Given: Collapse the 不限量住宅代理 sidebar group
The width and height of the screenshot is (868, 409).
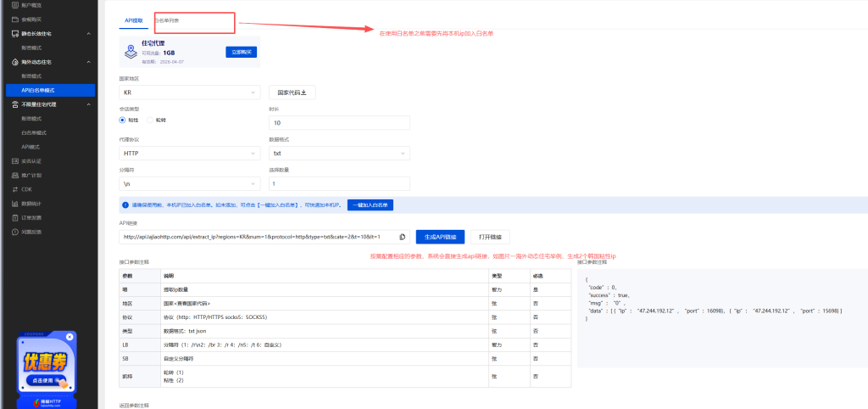Looking at the screenshot, I should [88, 104].
